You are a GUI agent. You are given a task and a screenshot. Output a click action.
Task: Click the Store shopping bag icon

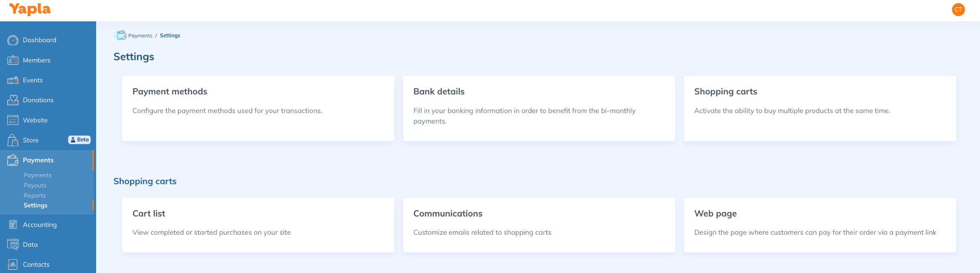(13, 140)
